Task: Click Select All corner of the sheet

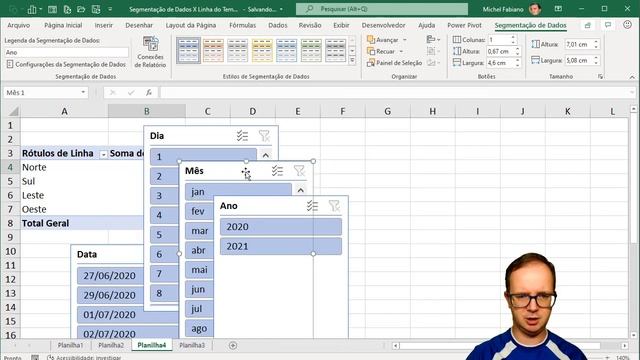Action: 12,111
